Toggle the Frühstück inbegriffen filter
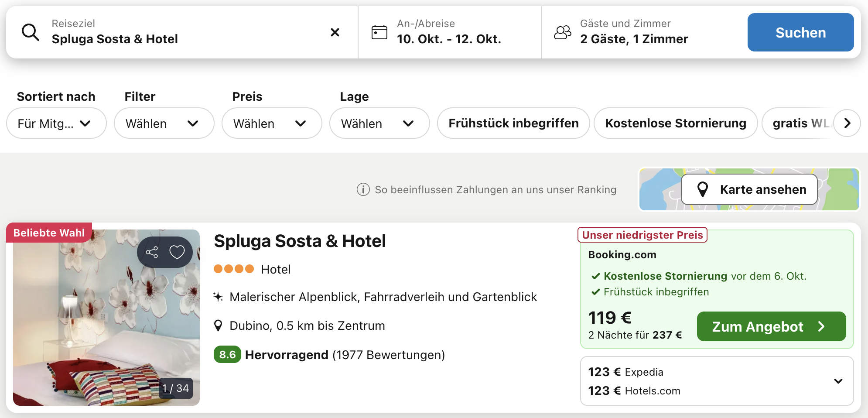This screenshot has width=868, height=418. (513, 123)
